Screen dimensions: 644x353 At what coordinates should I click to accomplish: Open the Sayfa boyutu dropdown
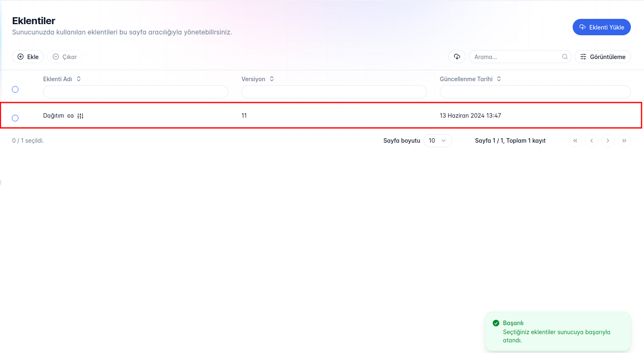(x=438, y=141)
